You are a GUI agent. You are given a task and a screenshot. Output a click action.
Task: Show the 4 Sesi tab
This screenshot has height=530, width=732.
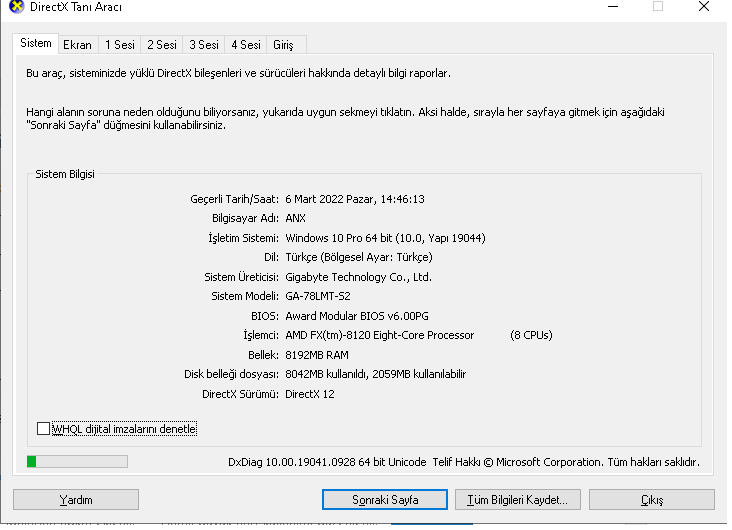246,45
